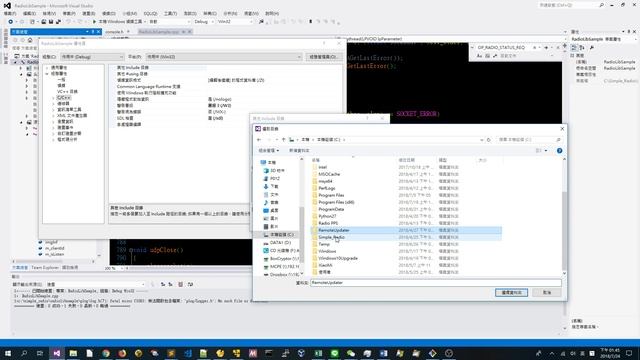Click the Save toolbar icon in Visual Studio

51,22
